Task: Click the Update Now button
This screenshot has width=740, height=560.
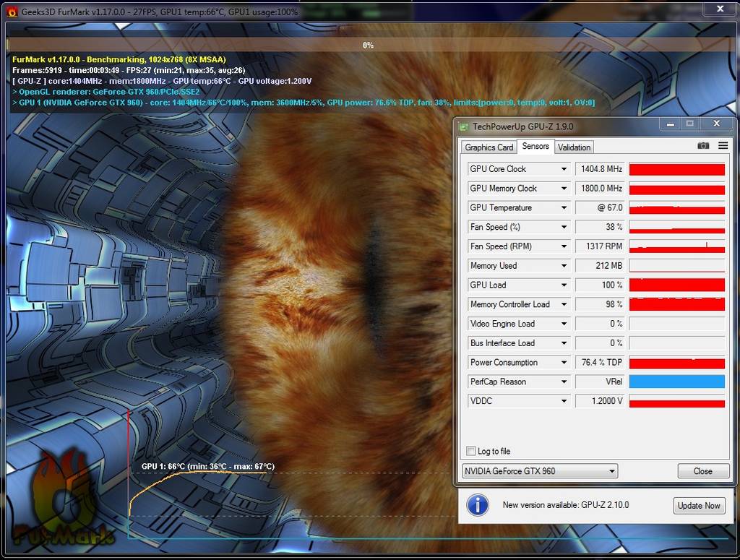Action: 699,505
